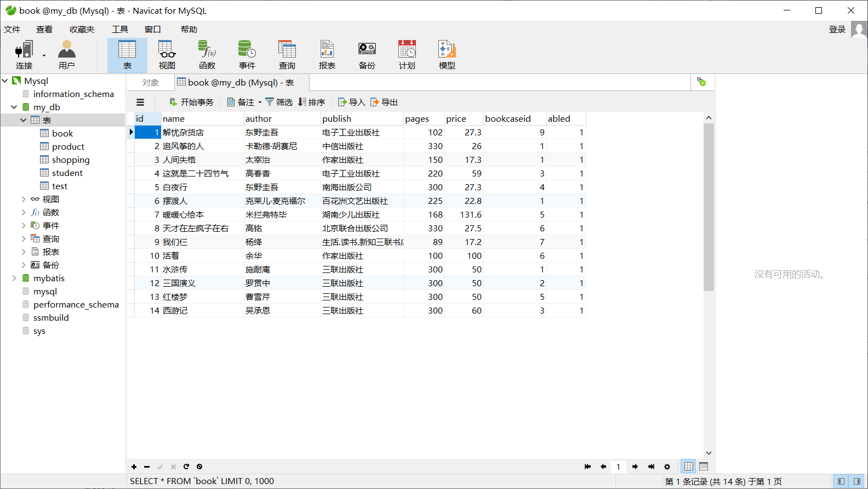This screenshot has width=868, height=489.
Task: Select the student table in the tree
Action: pos(67,173)
